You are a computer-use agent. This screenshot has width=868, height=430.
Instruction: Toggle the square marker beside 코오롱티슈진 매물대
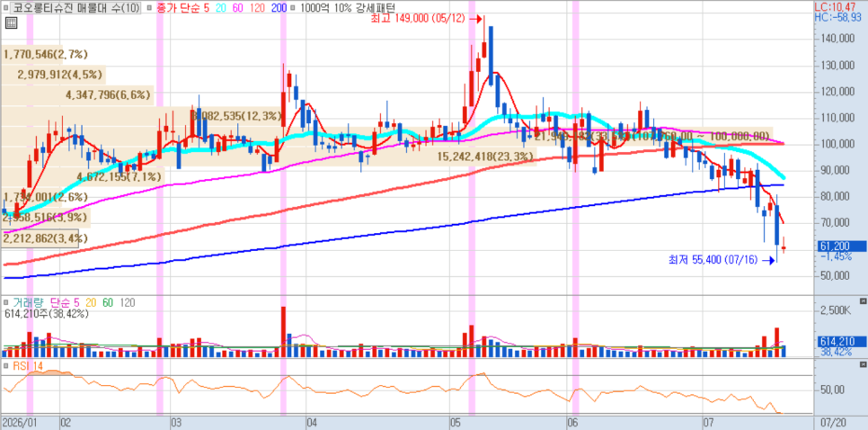click(6, 8)
